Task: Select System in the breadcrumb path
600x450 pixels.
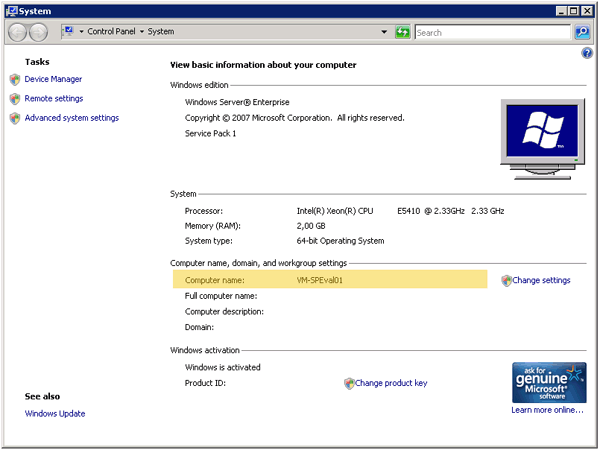Action: point(161,32)
